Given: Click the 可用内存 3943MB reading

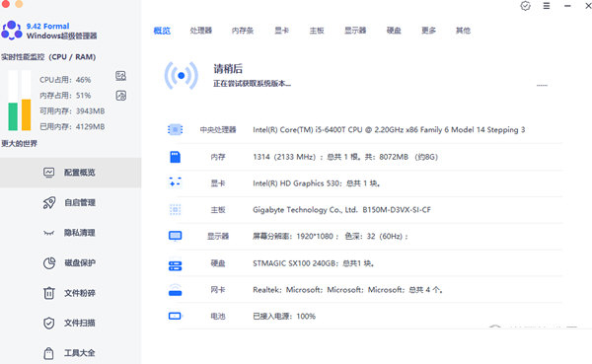Looking at the screenshot, I should (x=72, y=111).
